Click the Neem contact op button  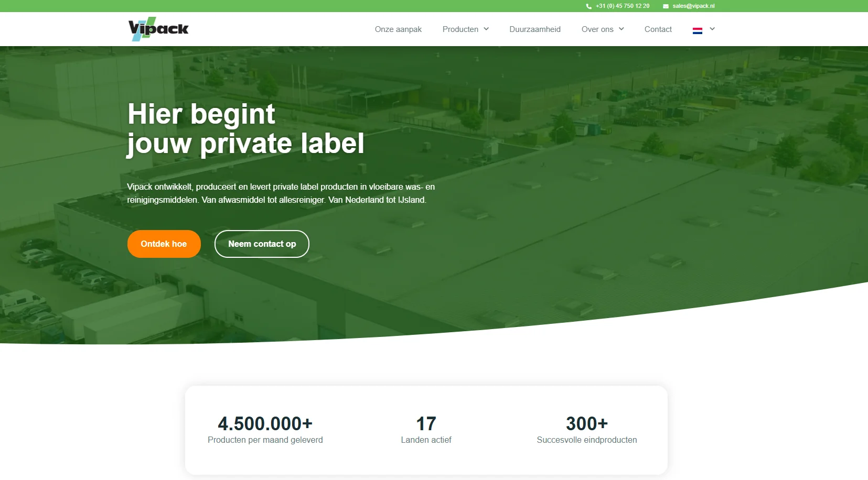262,244
